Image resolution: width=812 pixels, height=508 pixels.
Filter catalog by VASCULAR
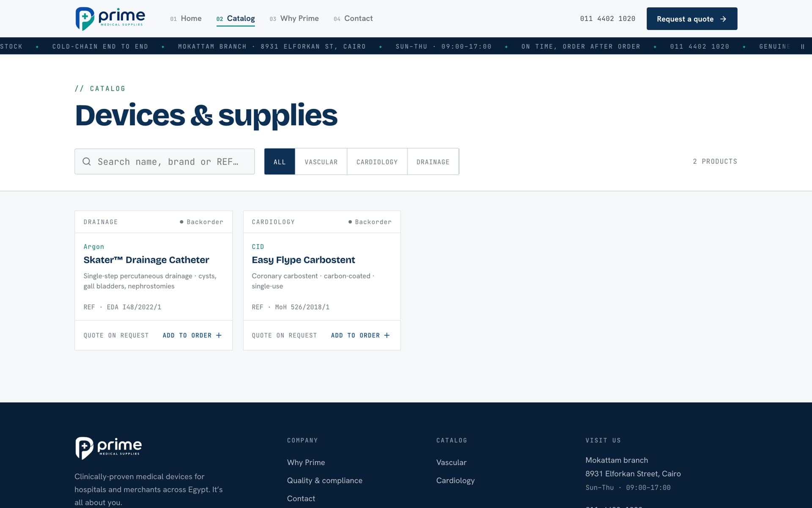tap(321, 161)
